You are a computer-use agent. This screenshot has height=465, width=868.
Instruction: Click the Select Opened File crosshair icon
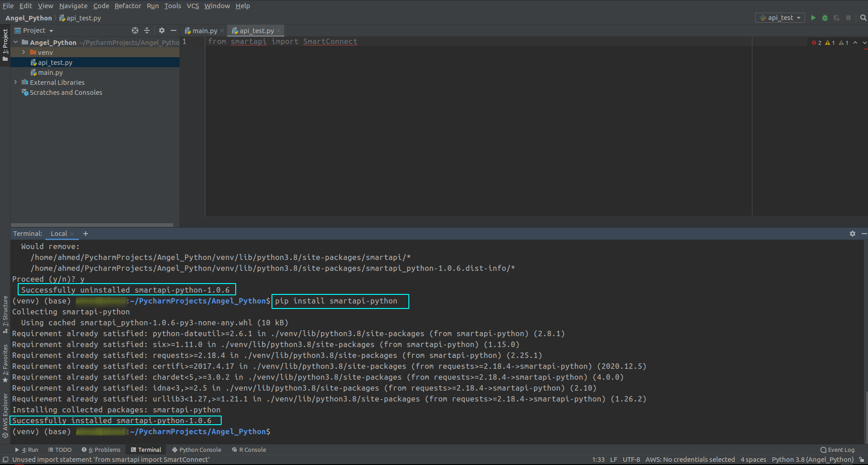pyautogui.click(x=135, y=30)
